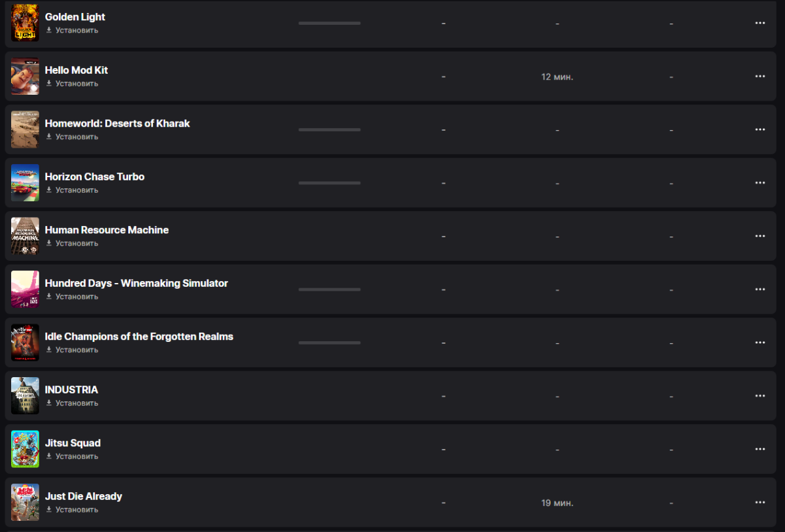Click the download icon under Jitsu Squad
The image size is (785, 532).
tap(49, 456)
